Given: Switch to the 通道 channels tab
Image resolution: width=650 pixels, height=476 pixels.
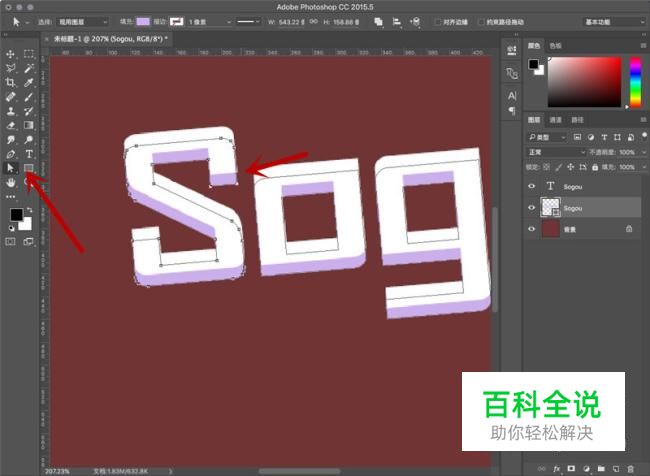Looking at the screenshot, I should (556, 118).
